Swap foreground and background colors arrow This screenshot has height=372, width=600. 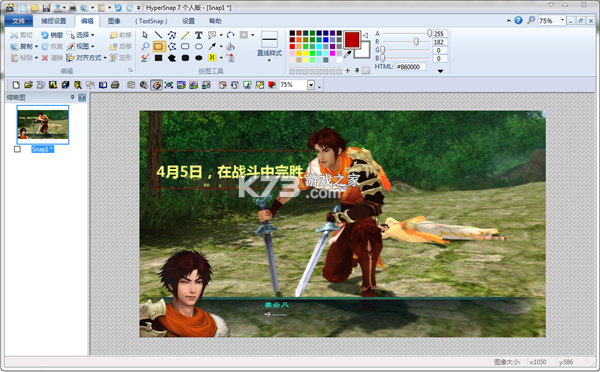(x=365, y=35)
